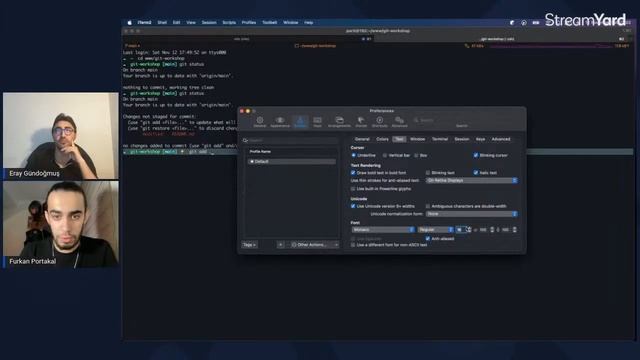Open the Profiles menu in menu bar
Screen dimensions: 640x360
click(249, 23)
